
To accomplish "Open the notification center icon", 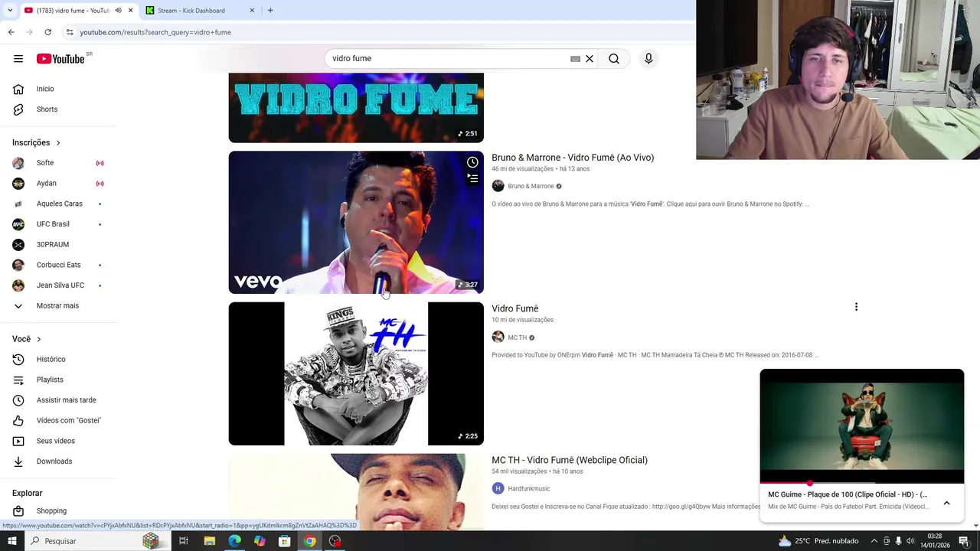I will click(x=964, y=541).
